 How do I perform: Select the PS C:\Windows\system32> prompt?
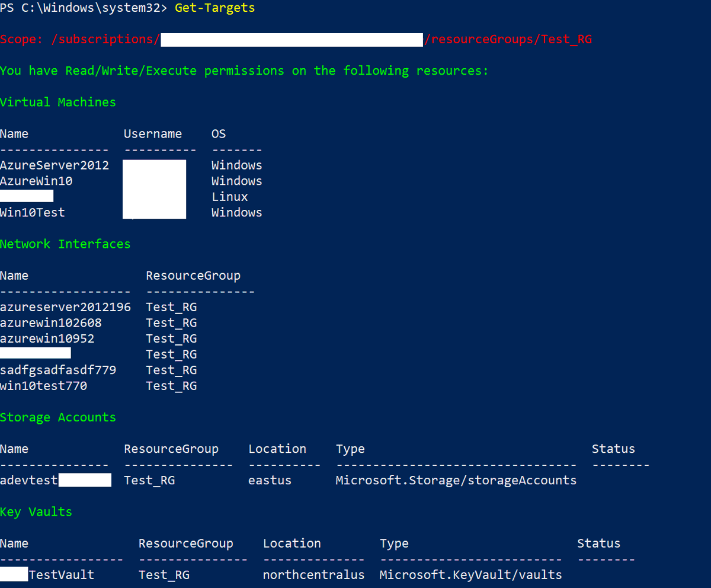pos(84,8)
